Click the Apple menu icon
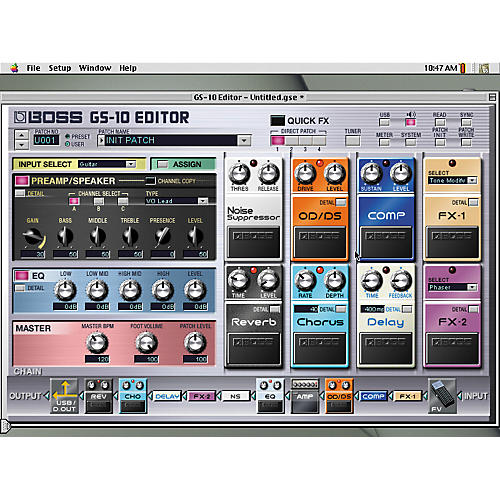 14,68
